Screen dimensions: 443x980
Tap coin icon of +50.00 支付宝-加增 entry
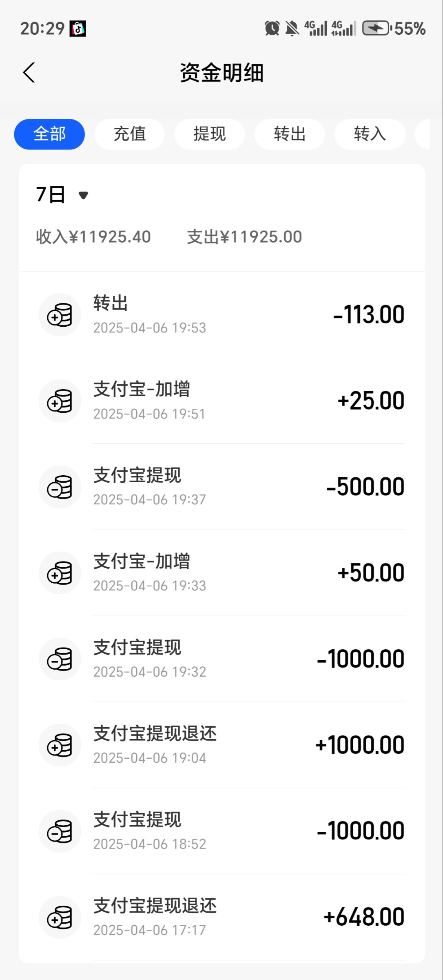pyautogui.click(x=60, y=573)
